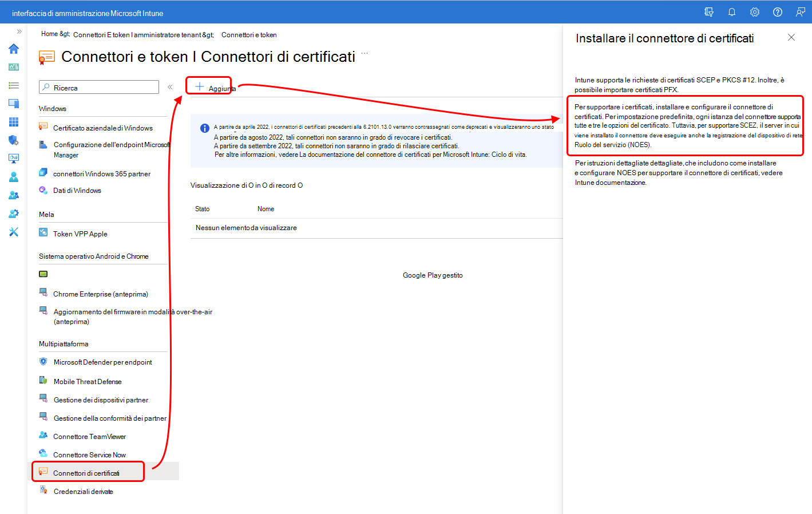Open Connettori e token breadcrumb link
Viewport: 812px width, 514px height.
click(x=249, y=35)
